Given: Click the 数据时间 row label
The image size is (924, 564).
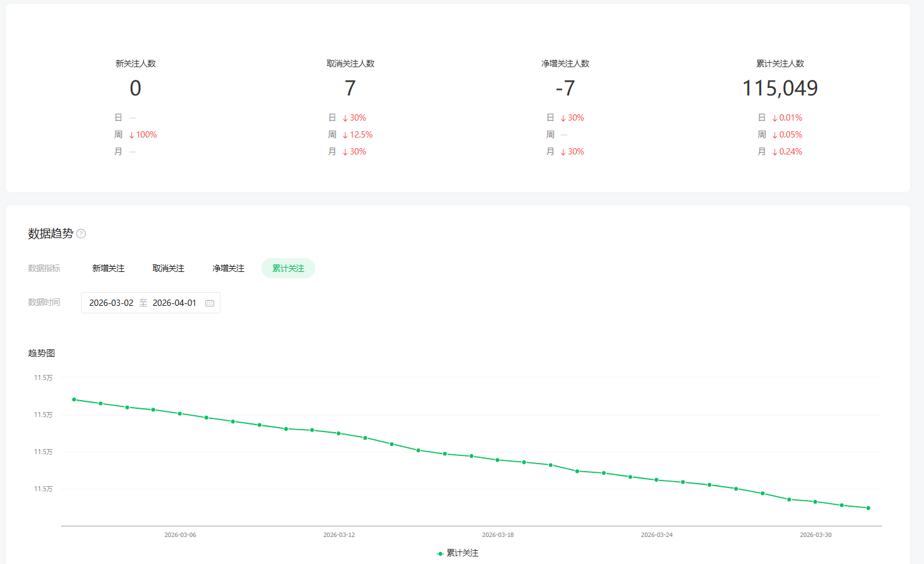Looking at the screenshot, I should (44, 302).
